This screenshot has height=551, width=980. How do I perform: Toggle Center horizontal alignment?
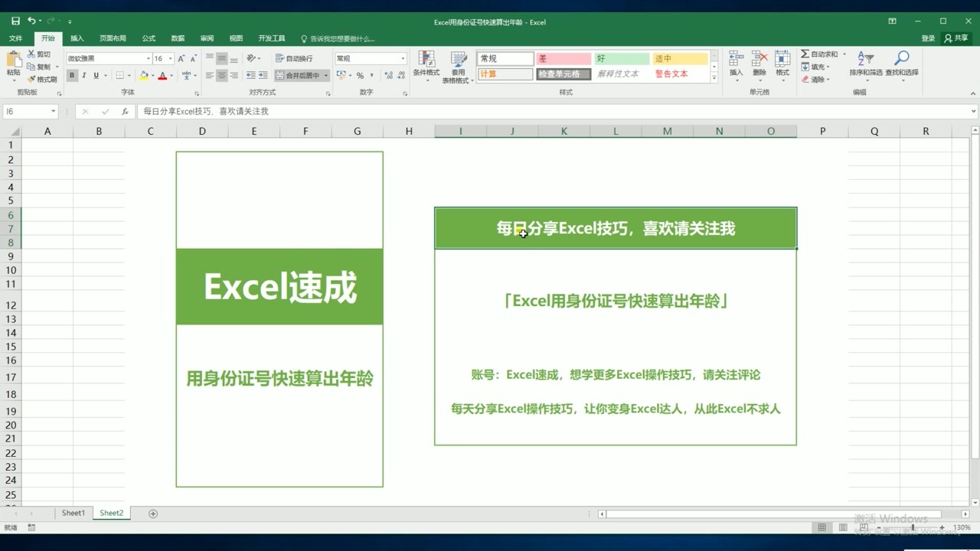tap(221, 75)
